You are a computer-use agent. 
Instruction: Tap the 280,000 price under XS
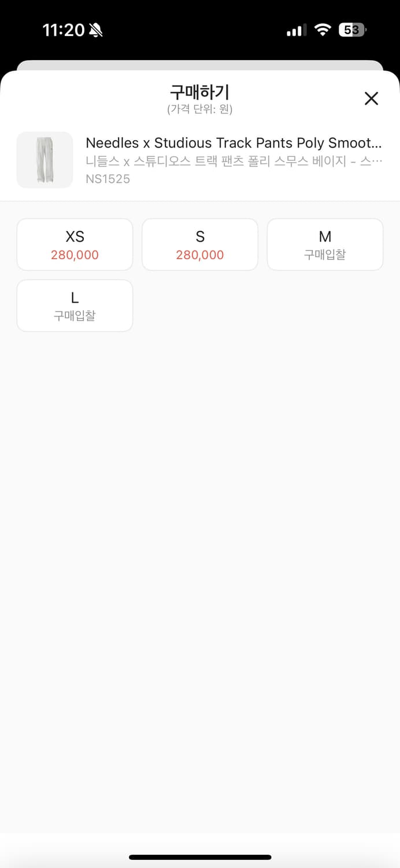coord(75,255)
